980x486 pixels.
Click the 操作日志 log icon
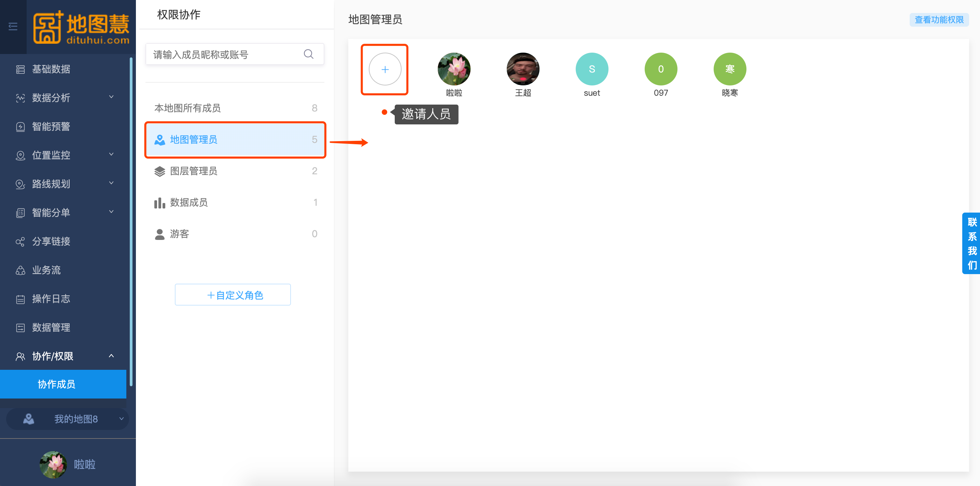pyautogui.click(x=20, y=299)
